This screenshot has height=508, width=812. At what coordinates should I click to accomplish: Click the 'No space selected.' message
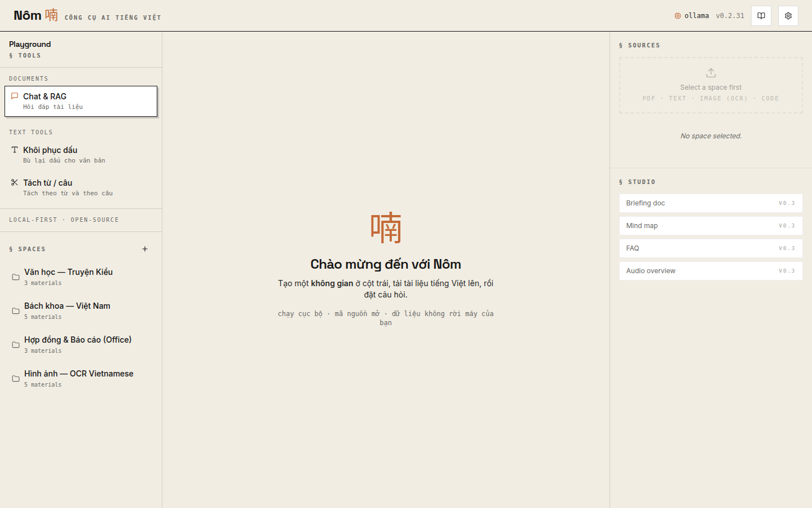(711, 136)
